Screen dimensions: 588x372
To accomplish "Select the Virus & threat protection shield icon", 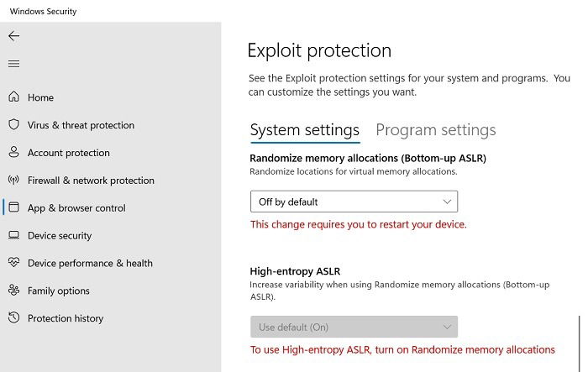I will [14, 124].
